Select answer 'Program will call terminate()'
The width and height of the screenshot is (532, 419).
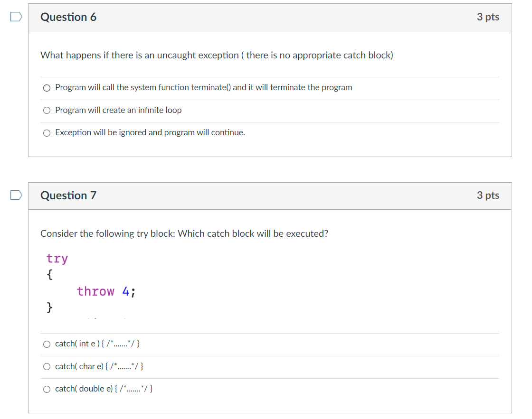[x=47, y=88]
